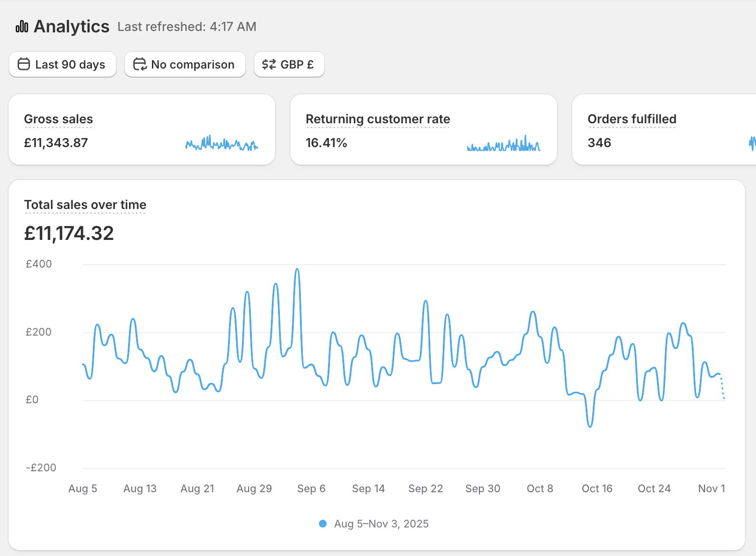Click the Aug 21 axis label
Viewport: 756px width, 556px height.
[197, 488]
